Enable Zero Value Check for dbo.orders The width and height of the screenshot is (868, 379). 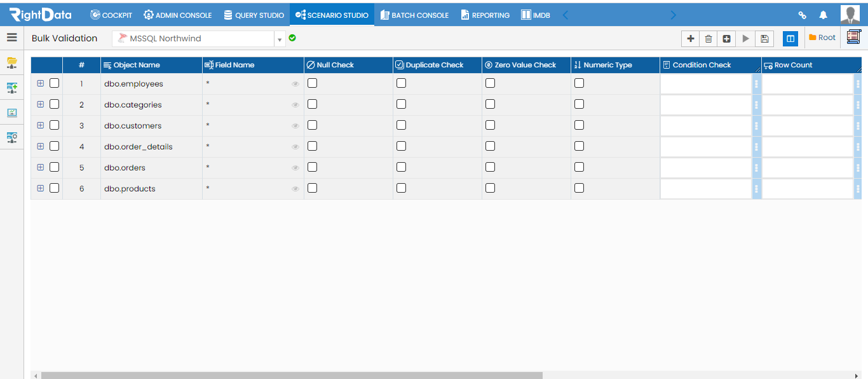tap(490, 167)
